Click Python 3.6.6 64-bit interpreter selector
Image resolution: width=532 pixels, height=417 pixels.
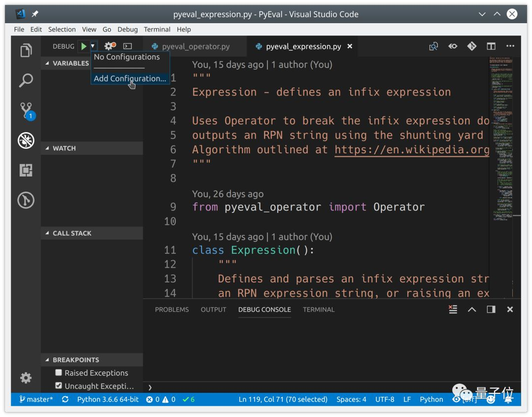point(108,399)
